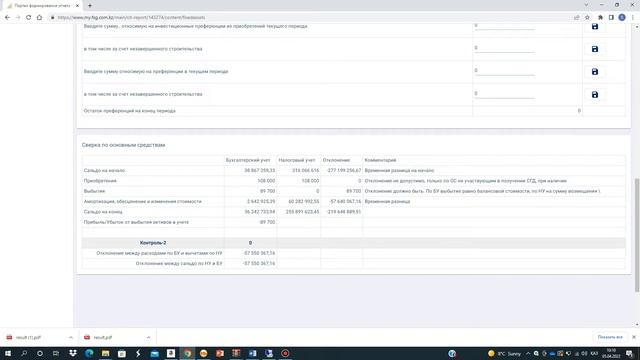This screenshot has height=360, width=640.
Task: Click the 'Отклонение' column header
Action: [x=336, y=160]
